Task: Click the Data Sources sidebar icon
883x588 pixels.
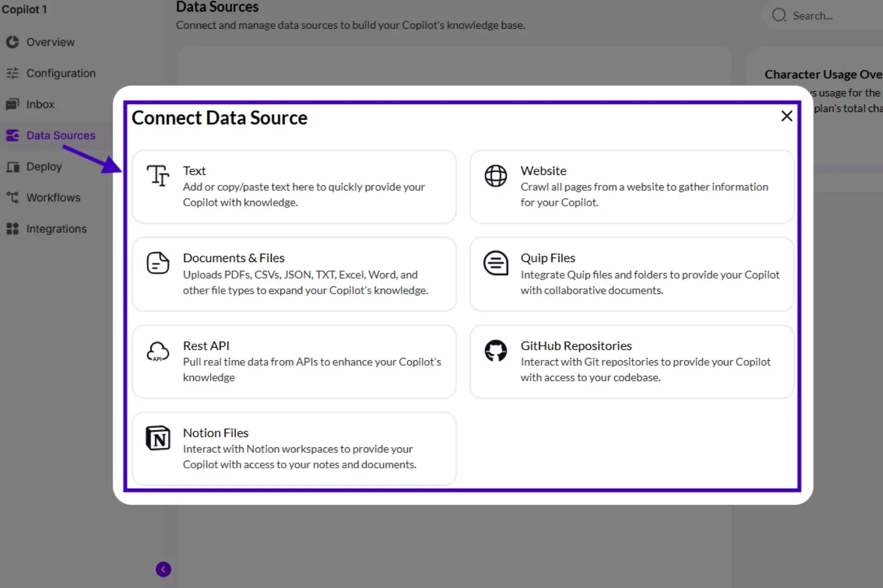Action: click(12, 135)
